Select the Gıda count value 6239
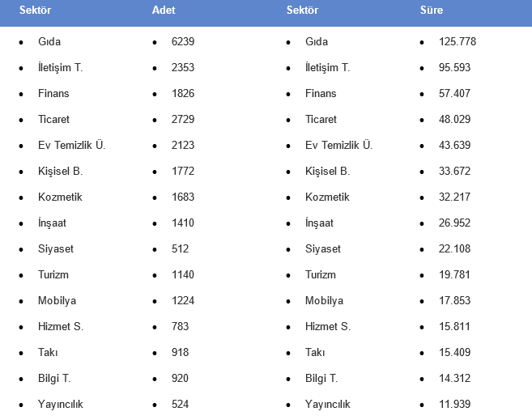Screen dimensions: 532x420 click(183, 41)
